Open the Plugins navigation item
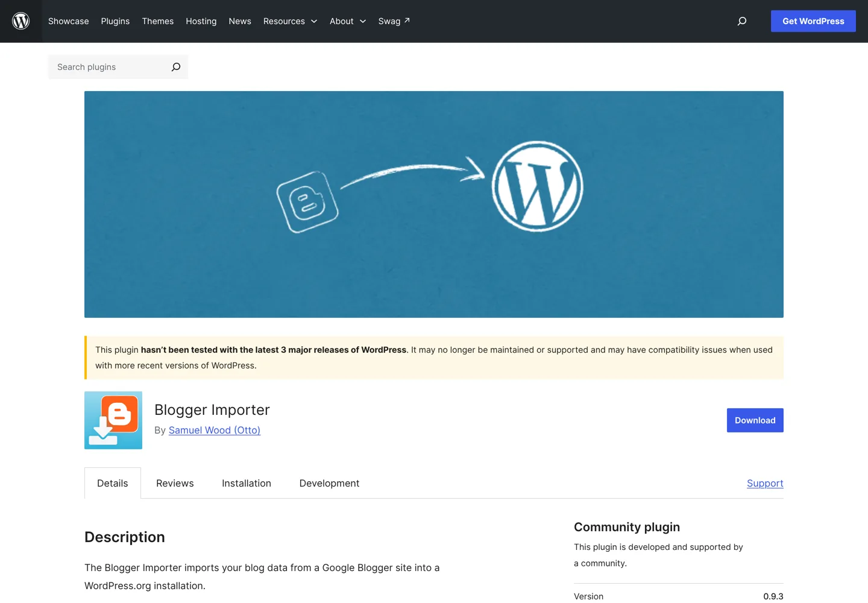The height and width of the screenshot is (603, 868). pos(115,21)
